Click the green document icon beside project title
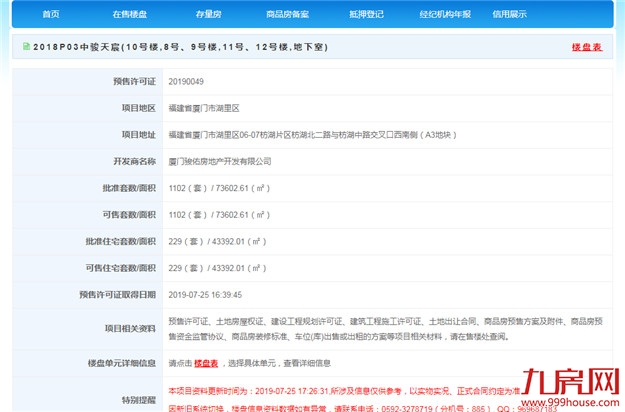The image size is (625, 412). pyautogui.click(x=26, y=46)
